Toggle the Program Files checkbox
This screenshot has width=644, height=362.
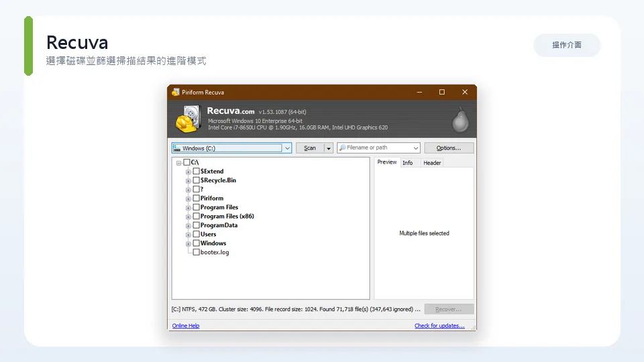tap(197, 207)
